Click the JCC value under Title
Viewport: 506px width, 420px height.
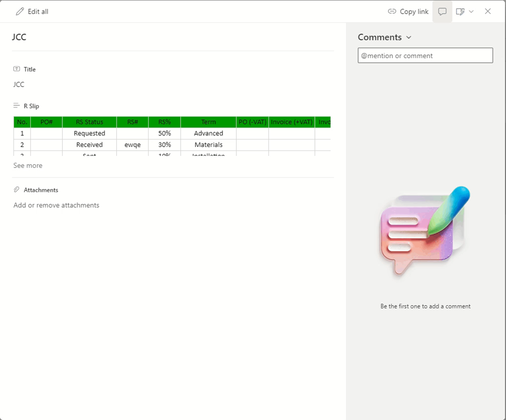pos(19,84)
